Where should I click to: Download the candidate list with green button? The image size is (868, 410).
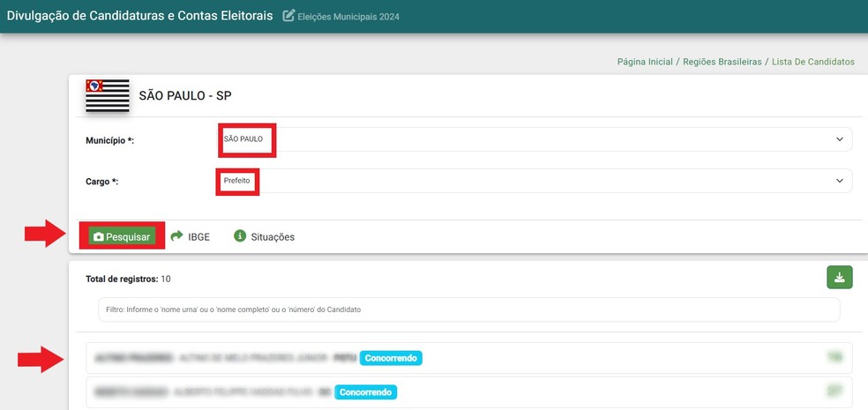click(839, 277)
